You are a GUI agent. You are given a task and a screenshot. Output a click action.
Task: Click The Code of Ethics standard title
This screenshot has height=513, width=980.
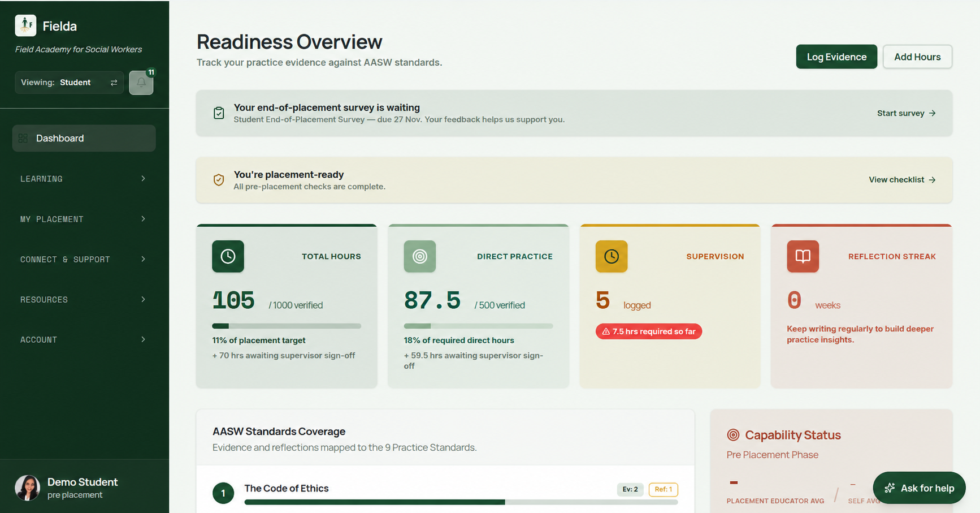click(x=287, y=488)
